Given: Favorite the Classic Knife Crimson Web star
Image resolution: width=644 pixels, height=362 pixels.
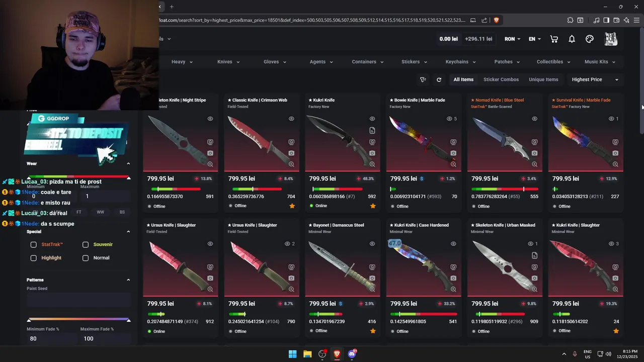Looking at the screenshot, I should [292, 206].
